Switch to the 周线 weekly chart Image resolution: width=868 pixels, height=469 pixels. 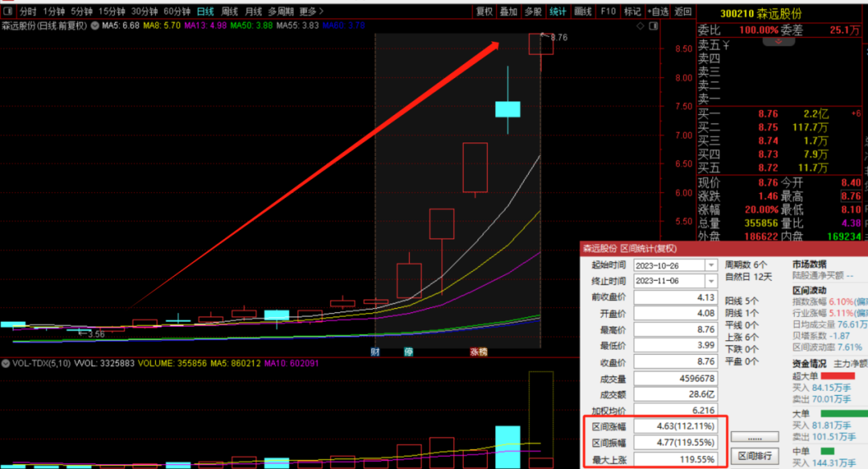[x=229, y=11]
